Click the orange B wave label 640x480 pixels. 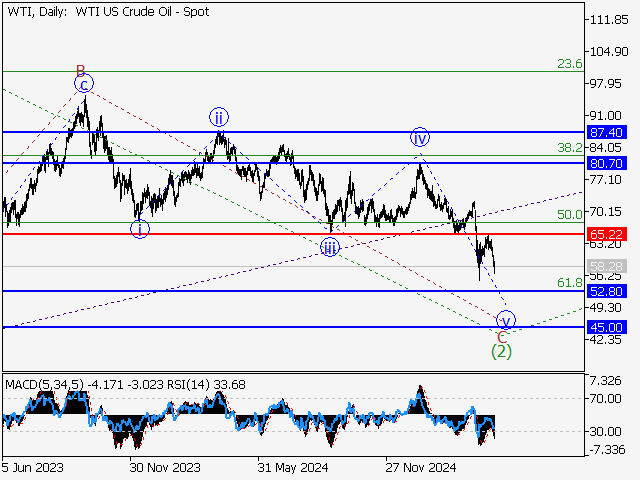click(x=80, y=71)
